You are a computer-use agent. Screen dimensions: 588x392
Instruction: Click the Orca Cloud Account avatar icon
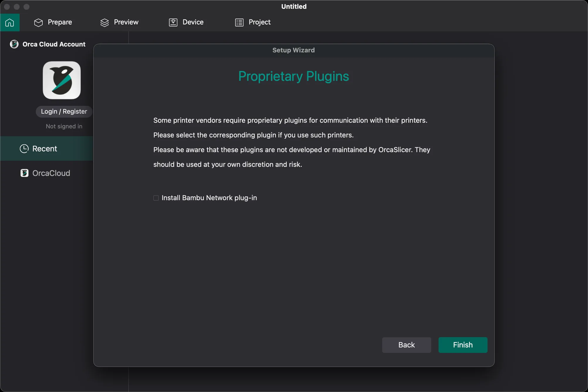pyautogui.click(x=14, y=44)
